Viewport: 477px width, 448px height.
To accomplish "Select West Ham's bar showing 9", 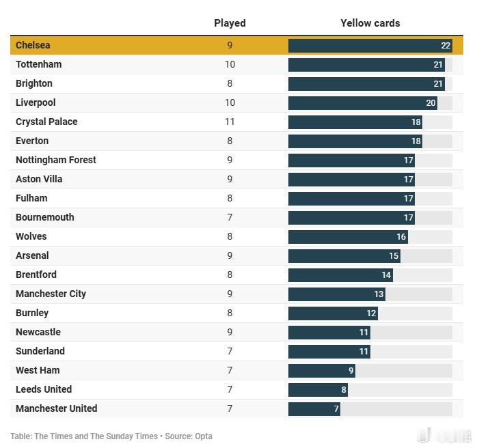I will [321, 371].
